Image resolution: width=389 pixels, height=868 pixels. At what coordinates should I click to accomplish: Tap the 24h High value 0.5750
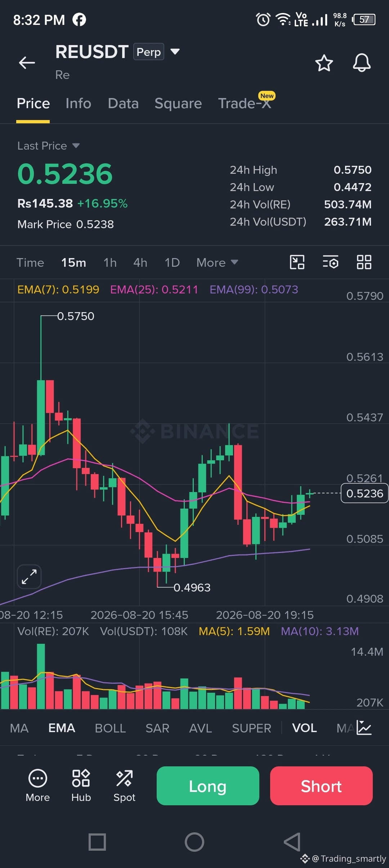click(352, 170)
